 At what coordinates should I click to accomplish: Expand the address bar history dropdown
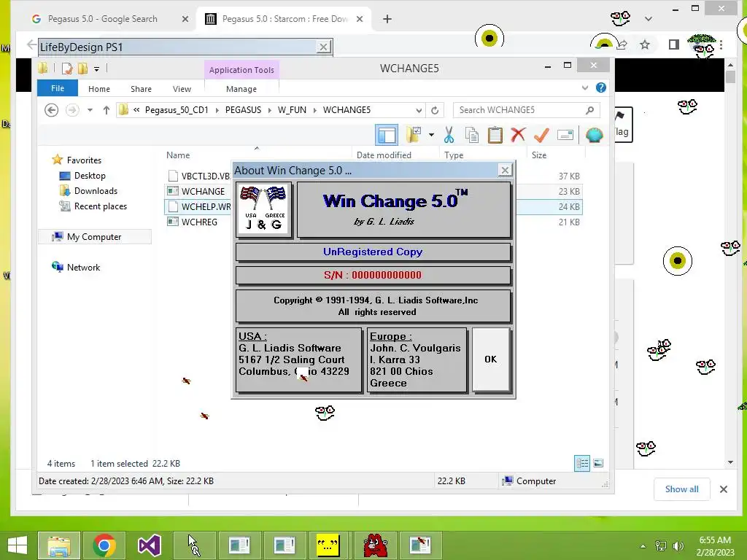click(419, 111)
